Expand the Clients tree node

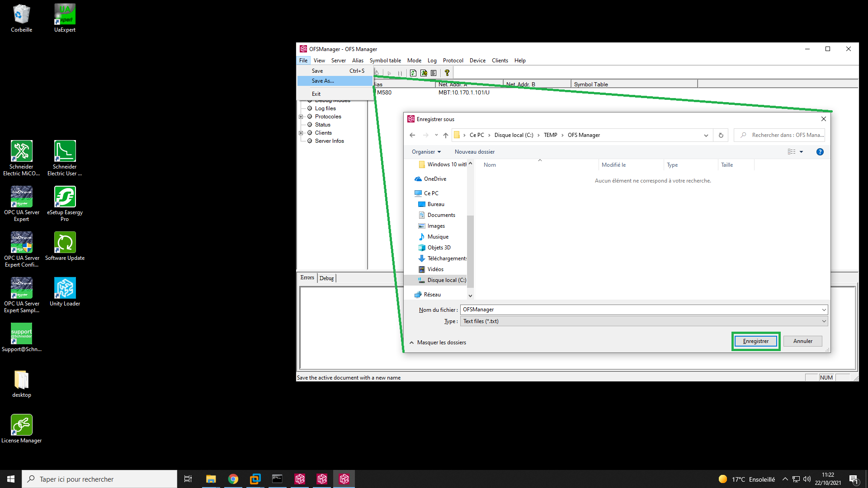[x=301, y=133]
